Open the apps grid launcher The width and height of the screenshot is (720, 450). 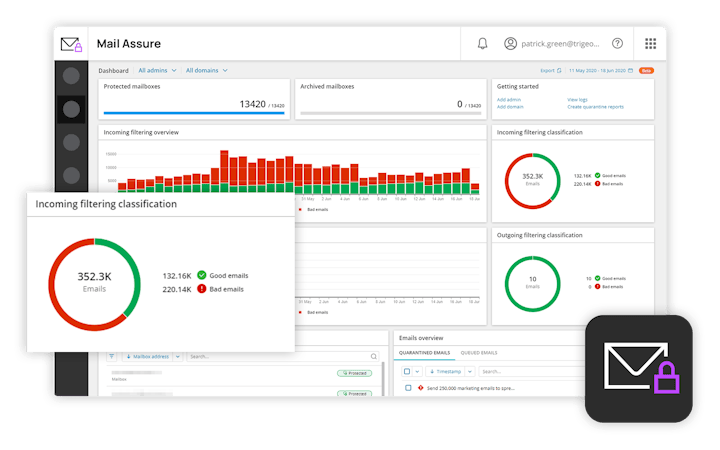[650, 44]
